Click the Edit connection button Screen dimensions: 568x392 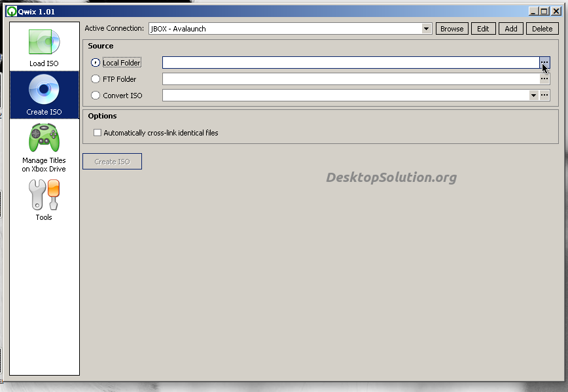pos(483,29)
